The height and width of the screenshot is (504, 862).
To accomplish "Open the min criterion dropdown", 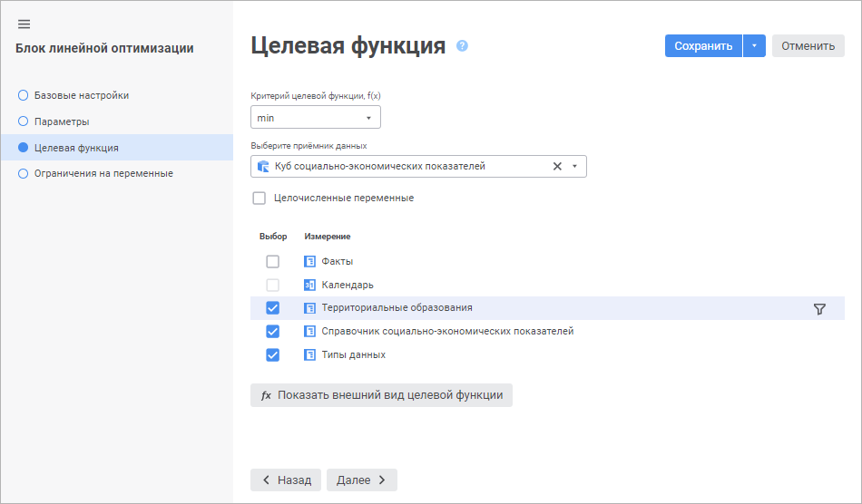I will pyautogui.click(x=315, y=118).
